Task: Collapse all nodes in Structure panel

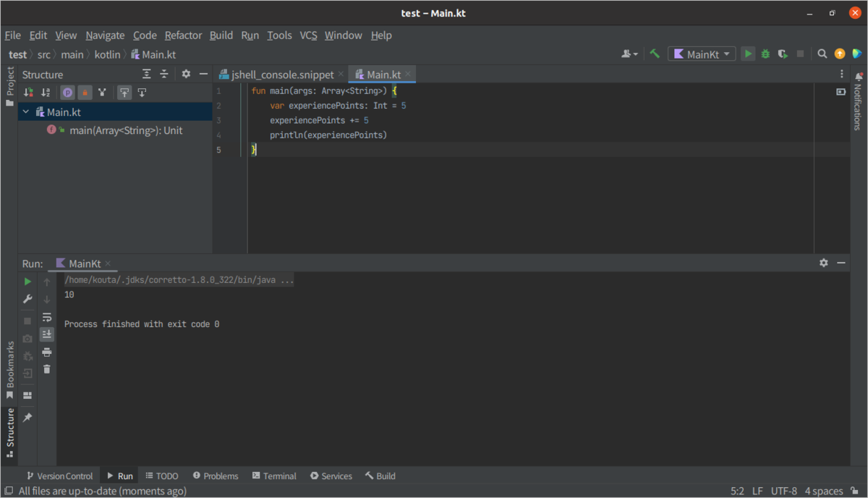Action: click(x=164, y=74)
